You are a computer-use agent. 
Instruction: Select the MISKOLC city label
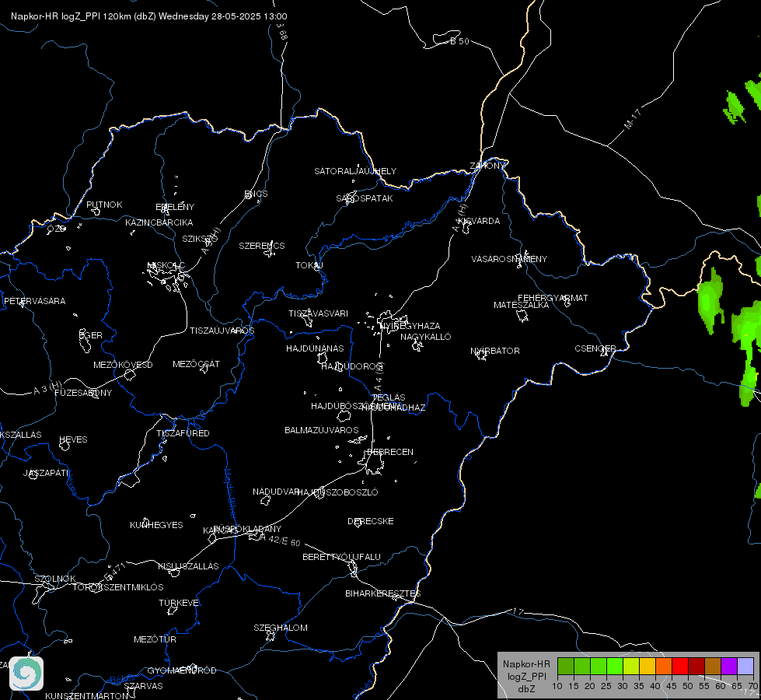pos(166,265)
